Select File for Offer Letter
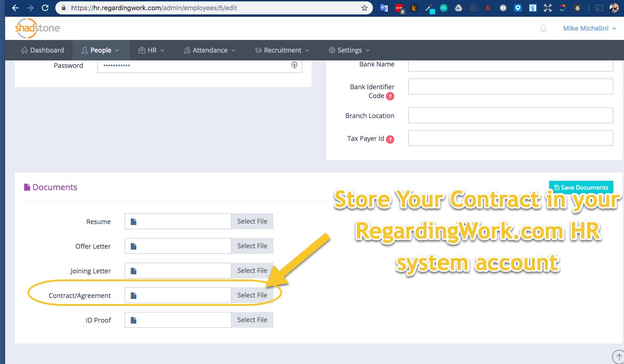This screenshot has height=364, width=624. (x=252, y=246)
